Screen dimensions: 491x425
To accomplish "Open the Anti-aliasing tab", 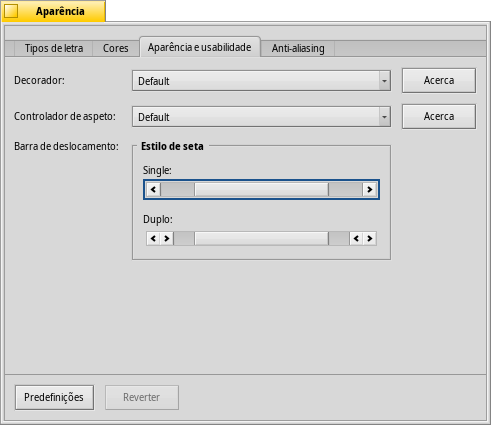I will coord(298,48).
